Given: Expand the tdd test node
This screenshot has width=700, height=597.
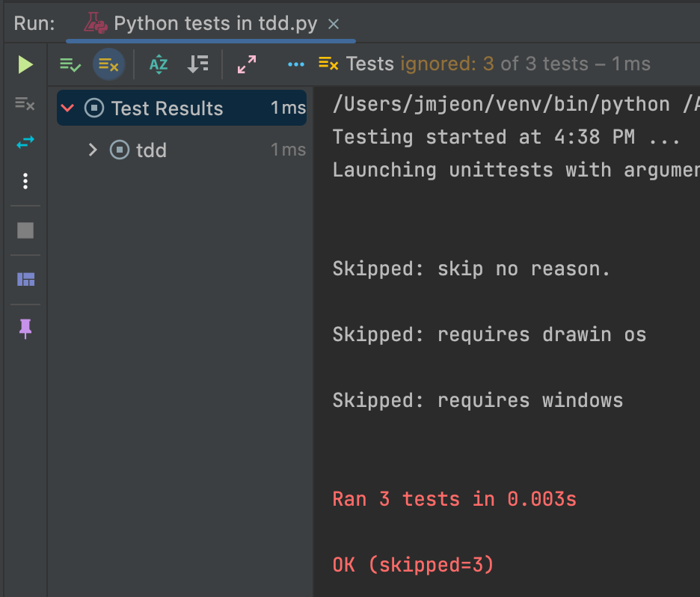Looking at the screenshot, I should pos(93,150).
